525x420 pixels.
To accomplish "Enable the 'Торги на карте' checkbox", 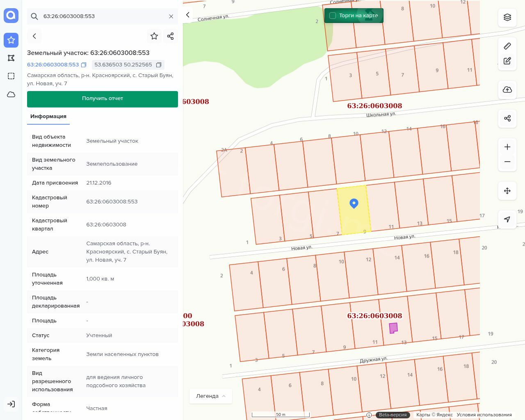I will tap(333, 16).
